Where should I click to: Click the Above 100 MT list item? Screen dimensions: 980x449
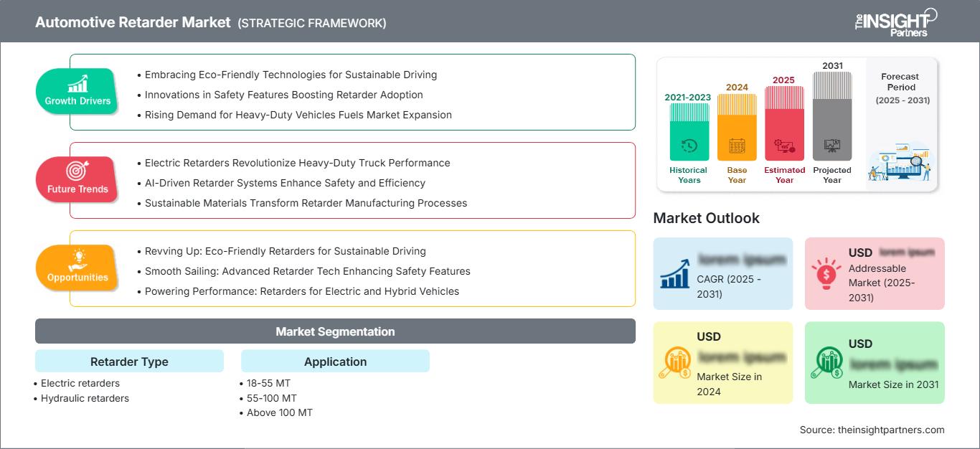[280, 412]
